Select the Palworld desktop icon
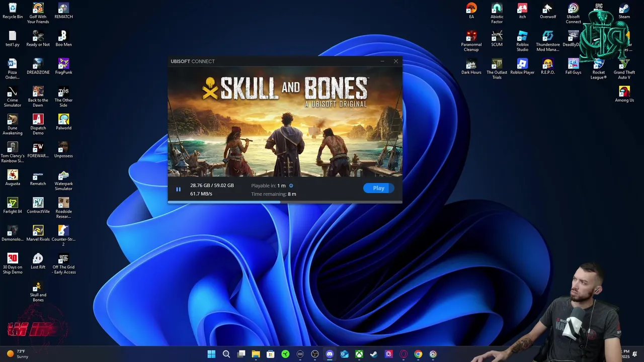The image size is (644, 362). click(63, 122)
